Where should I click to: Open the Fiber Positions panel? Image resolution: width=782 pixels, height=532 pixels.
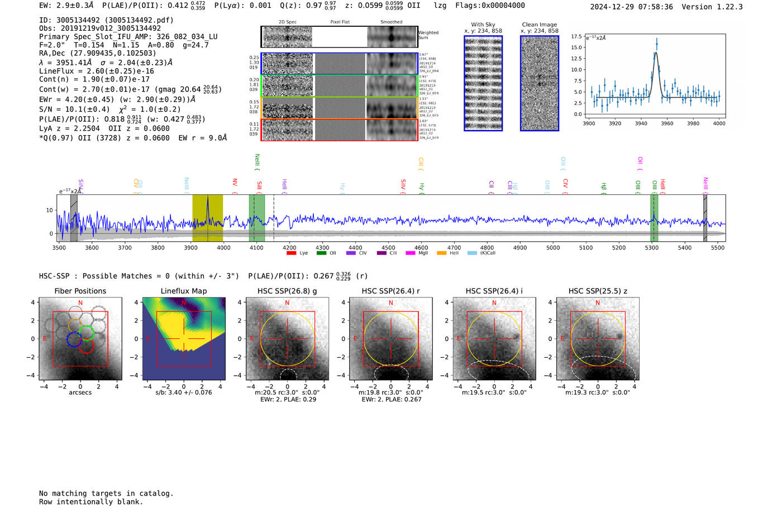[x=80, y=339]
